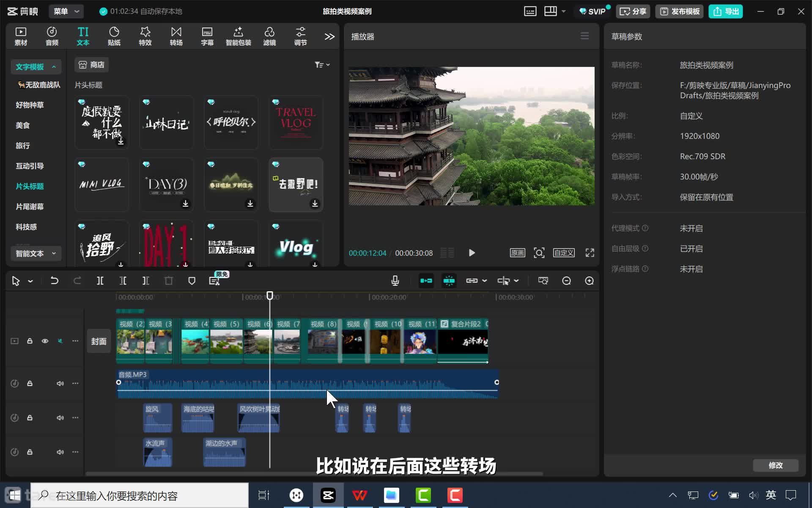Zoom out the timeline
812x508 pixels.
(x=566, y=281)
